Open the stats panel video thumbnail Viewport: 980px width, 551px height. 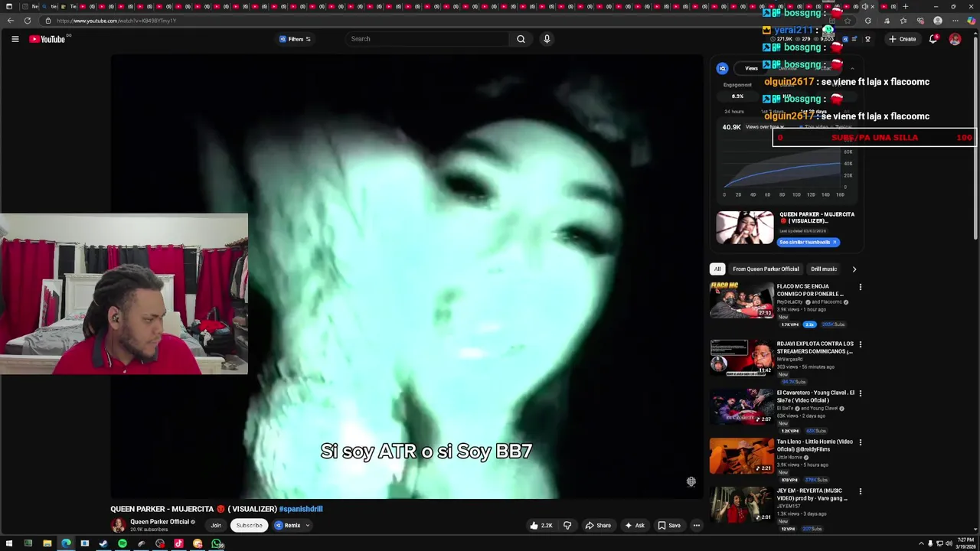pyautogui.click(x=745, y=227)
